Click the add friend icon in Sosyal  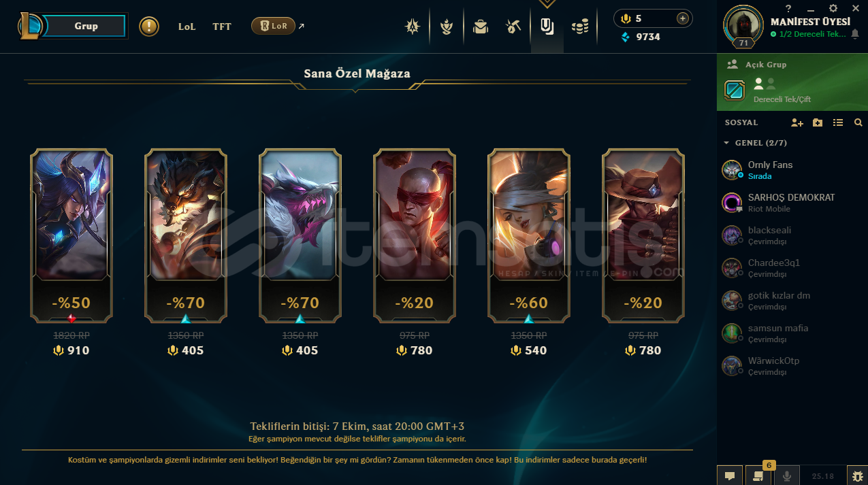tap(797, 122)
